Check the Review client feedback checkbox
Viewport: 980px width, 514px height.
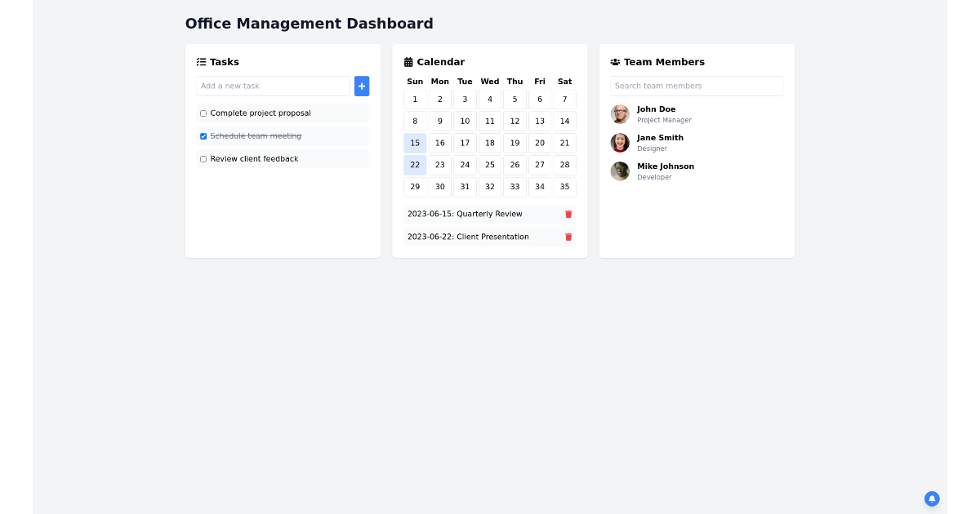click(203, 158)
